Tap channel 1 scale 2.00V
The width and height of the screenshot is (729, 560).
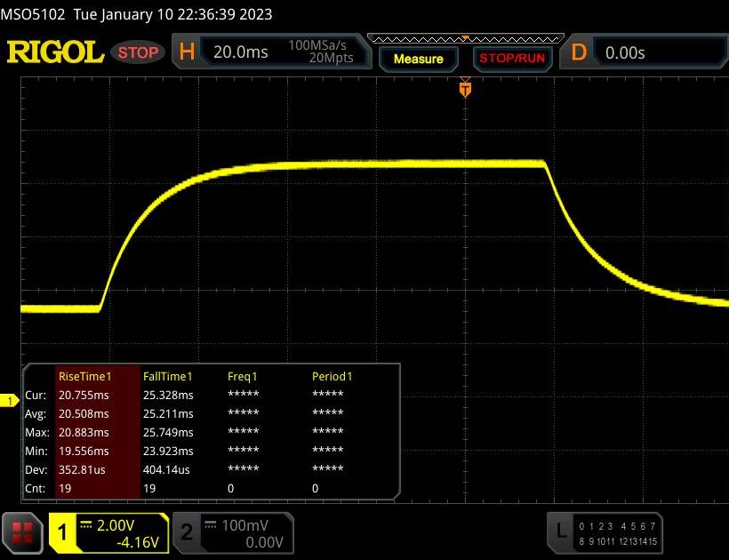(116, 525)
